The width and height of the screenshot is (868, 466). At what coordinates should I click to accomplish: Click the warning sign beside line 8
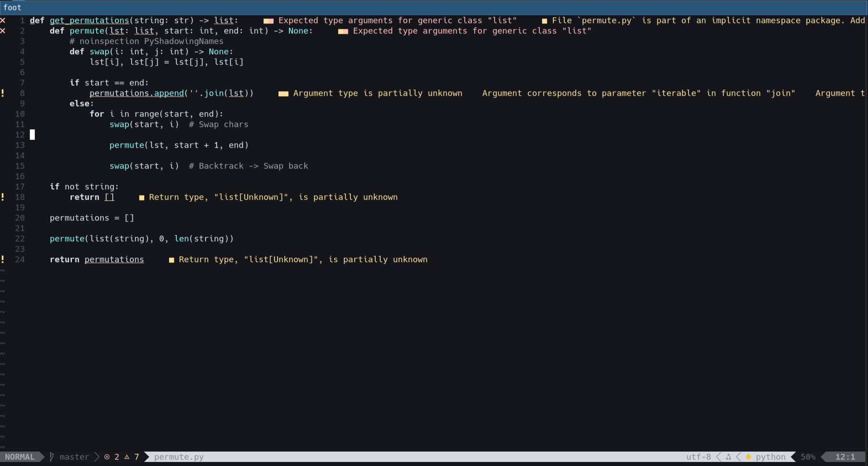tap(3, 93)
